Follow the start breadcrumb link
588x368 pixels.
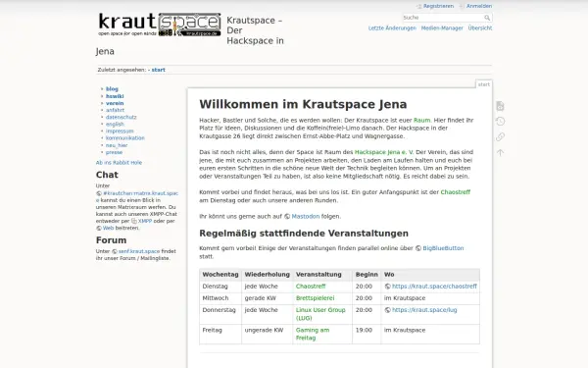click(x=158, y=70)
